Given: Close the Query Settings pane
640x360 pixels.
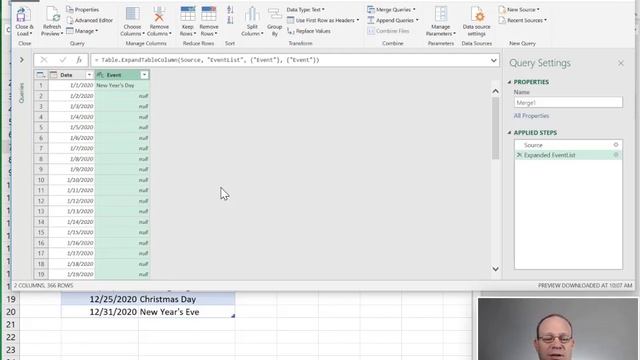Looking at the screenshot, I should point(621,63).
